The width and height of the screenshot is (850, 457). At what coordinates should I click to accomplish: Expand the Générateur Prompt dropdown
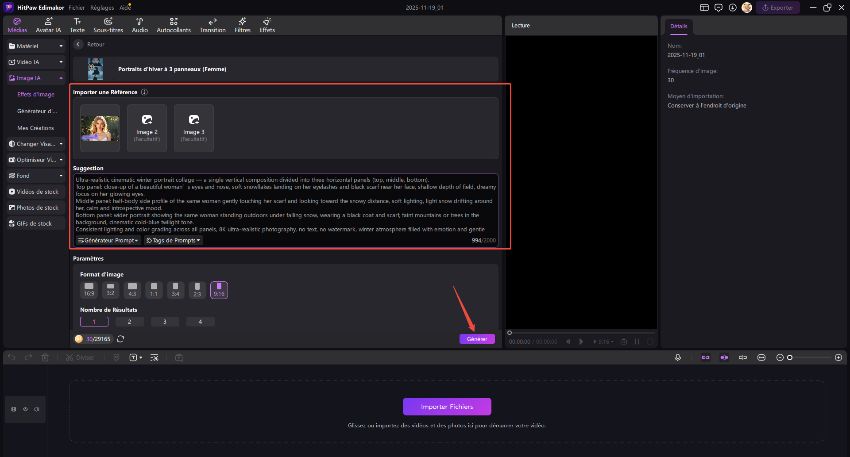pos(109,240)
